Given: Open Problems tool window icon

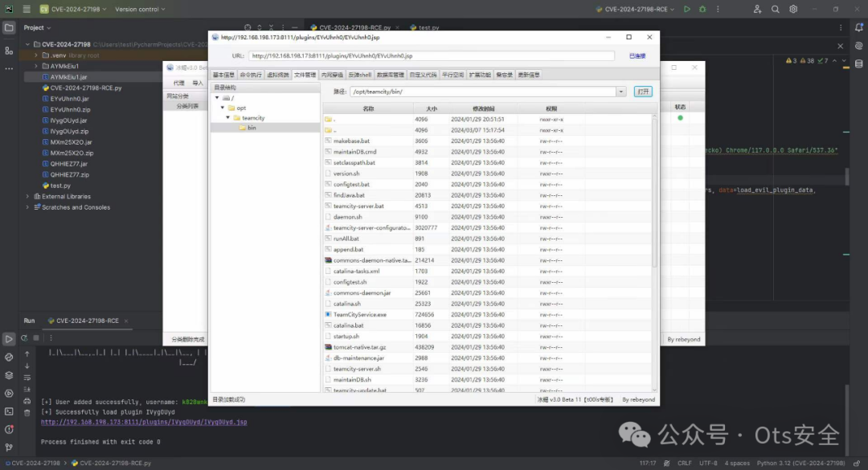Looking at the screenshot, I should pos(9,430).
